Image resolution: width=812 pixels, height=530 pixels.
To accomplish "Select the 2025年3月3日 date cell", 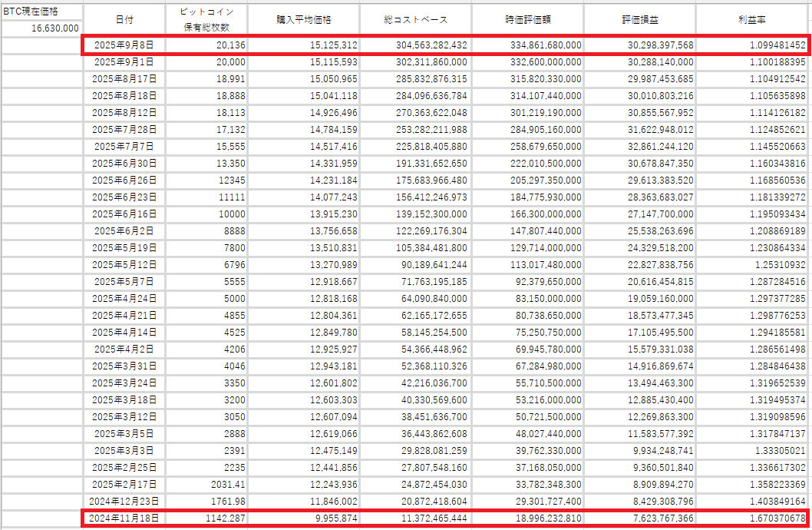I will 124,450.
